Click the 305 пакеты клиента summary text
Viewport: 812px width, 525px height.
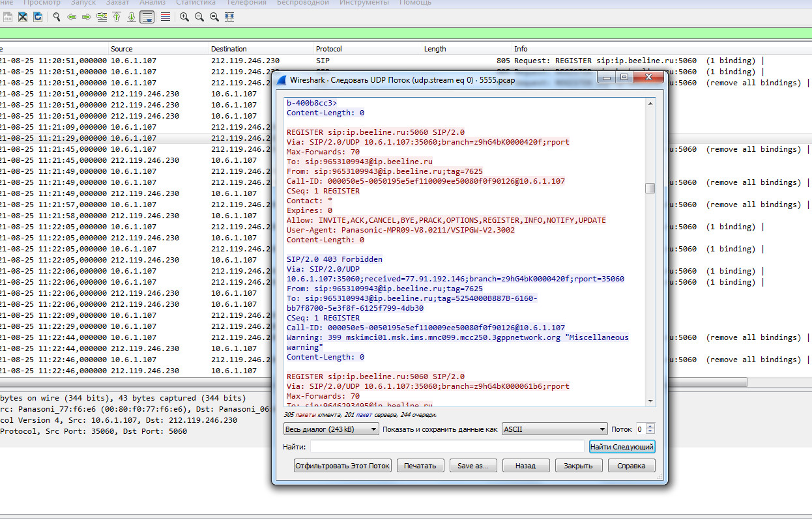tap(360, 414)
